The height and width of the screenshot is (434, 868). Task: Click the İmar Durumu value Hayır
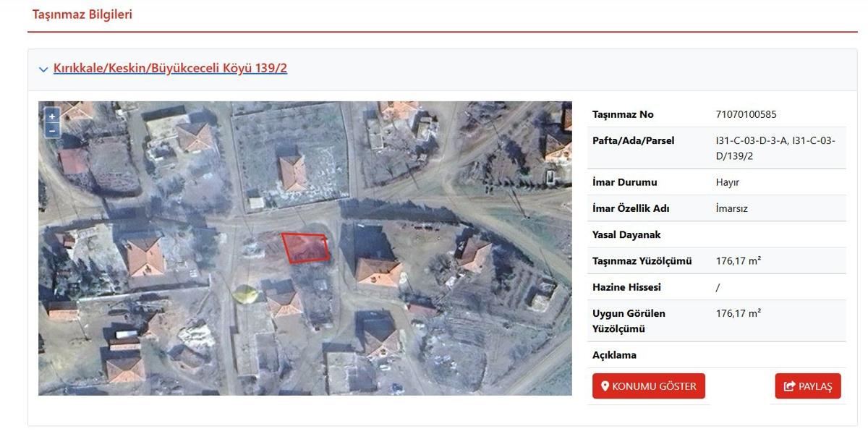tap(727, 182)
